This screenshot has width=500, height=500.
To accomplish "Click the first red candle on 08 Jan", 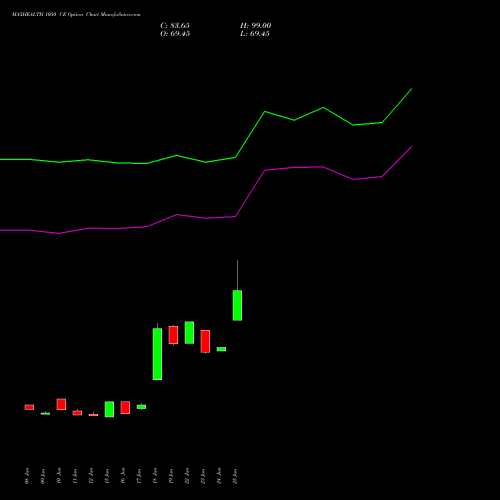I will pyautogui.click(x=29, y=407).
